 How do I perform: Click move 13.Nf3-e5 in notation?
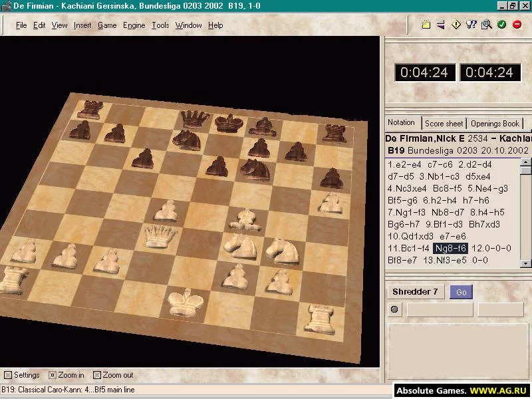pyautogui.click(x=445, y=260)
